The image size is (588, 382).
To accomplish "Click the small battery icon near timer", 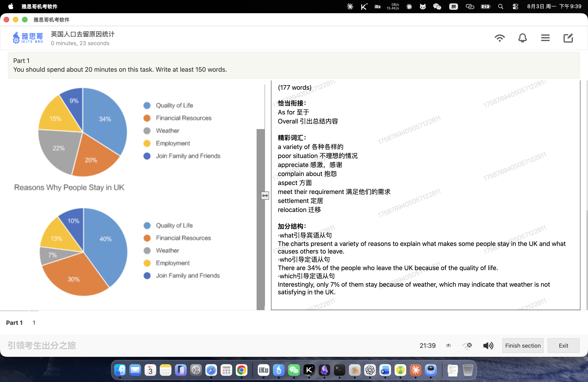I will [x=448, y=345].
